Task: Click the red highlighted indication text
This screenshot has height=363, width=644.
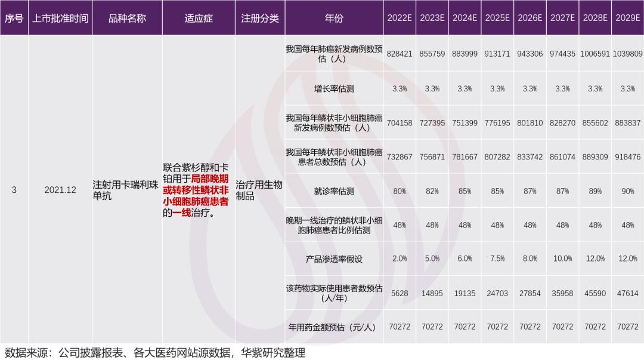Action: (199, 189)
